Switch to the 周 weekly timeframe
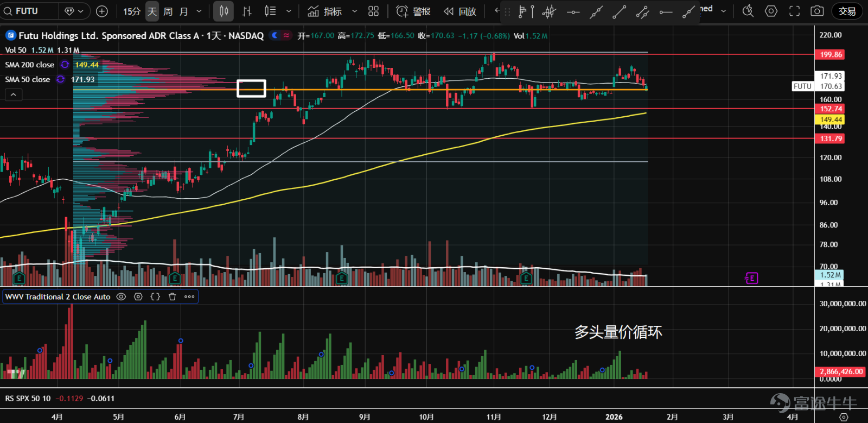The width and height of the screenshot is (868, 423). [168, 11]
